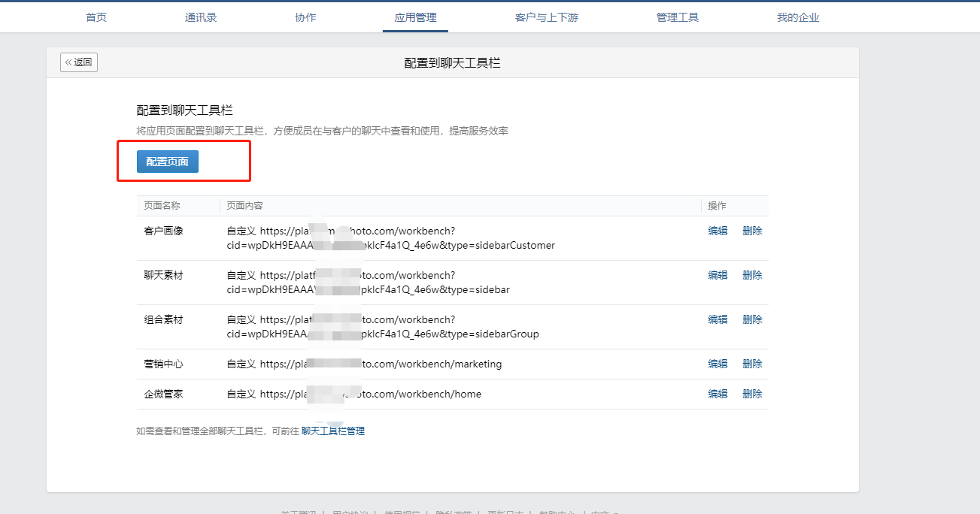This screenshot has height=514, width=980.
Task: Select the 企微管家 page name
Action: coord(163,394)
